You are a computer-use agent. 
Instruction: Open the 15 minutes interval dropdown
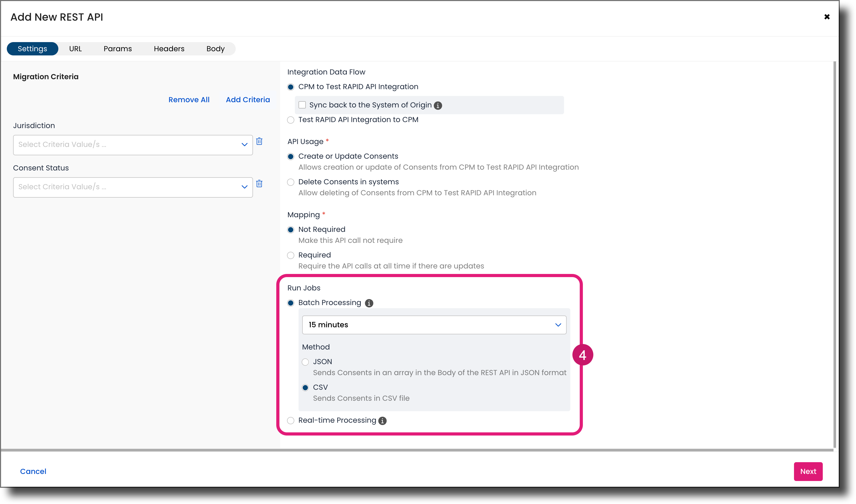(434, 325)
